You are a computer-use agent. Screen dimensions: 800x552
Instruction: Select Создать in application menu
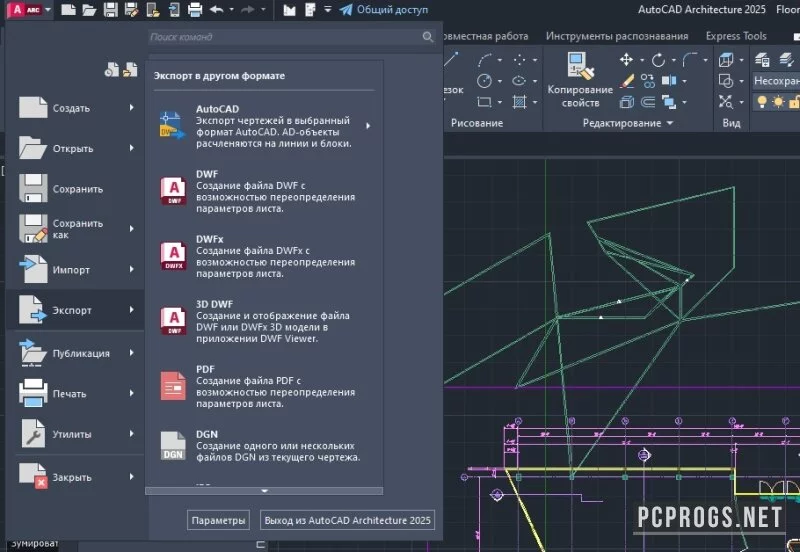coord(75,108)
